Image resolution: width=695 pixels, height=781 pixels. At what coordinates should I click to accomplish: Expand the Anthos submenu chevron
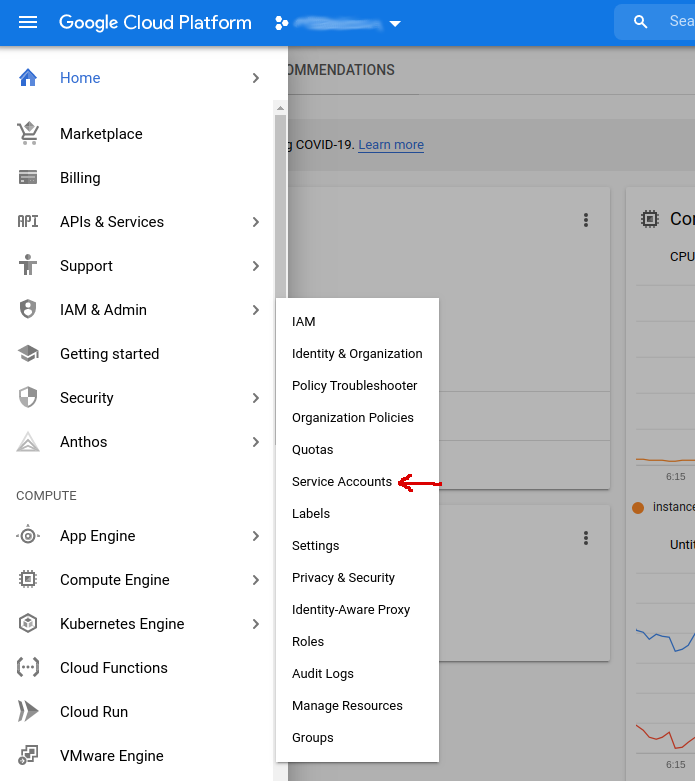click(x=256, y=442)
